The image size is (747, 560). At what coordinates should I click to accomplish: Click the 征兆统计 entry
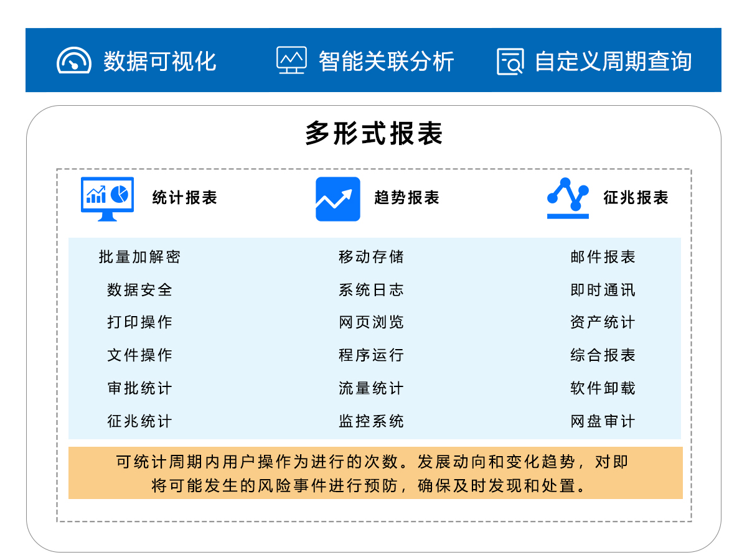tap(139, 421)
